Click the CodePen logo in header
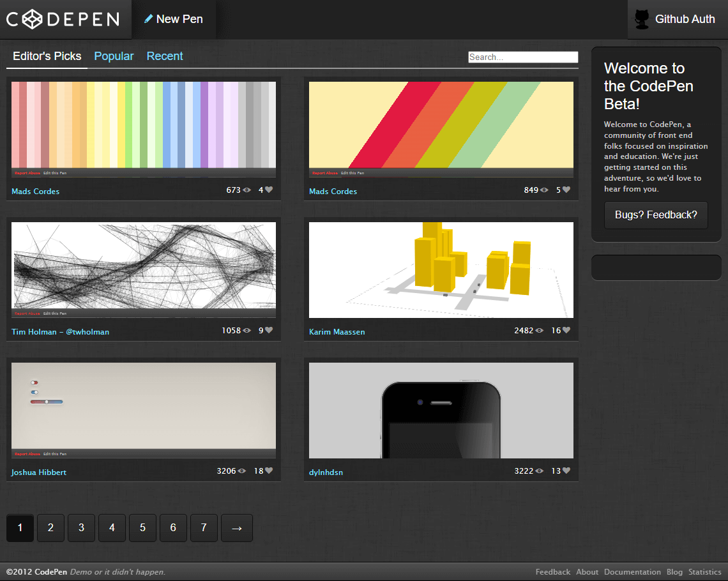Viewport: 728px width, 581px height. click(x=63, y=19)
